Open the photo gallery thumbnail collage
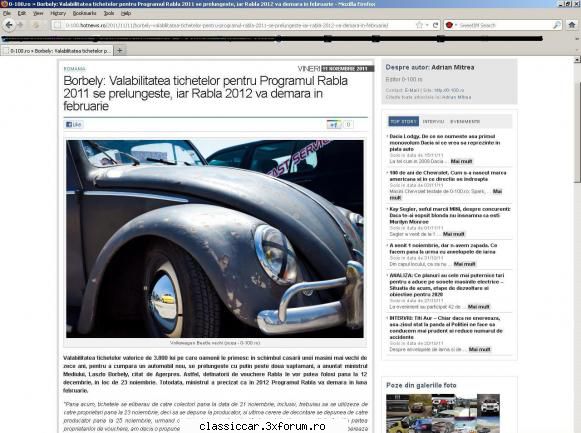581x433 pixels. click(443, 413)
